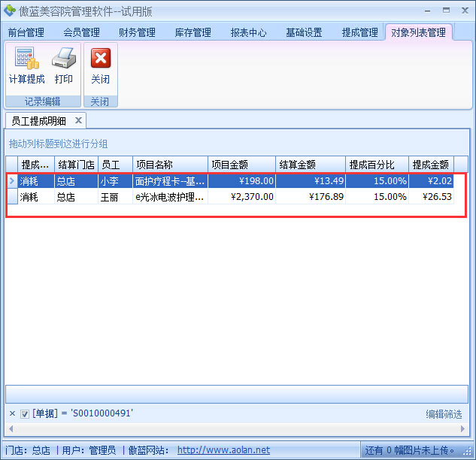This screenshot has width=476, height=460.
Task: Click the 提成百分比 column header
Action: click(x=377, y=165)
